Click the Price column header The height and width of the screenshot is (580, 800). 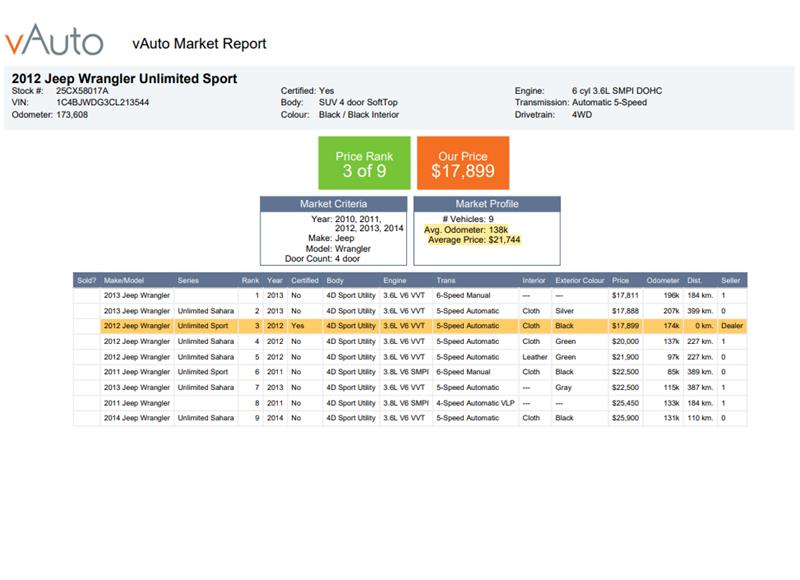(x=620, y=281)
